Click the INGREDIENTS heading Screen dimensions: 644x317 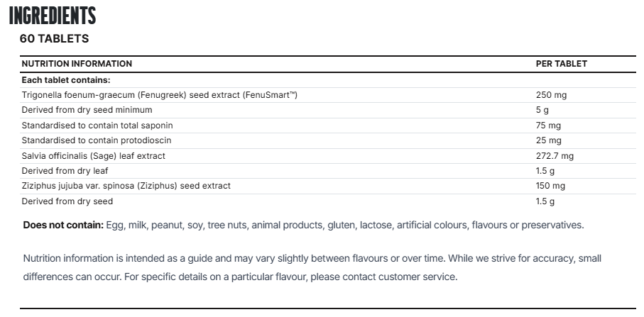click(x=52, y=16)
